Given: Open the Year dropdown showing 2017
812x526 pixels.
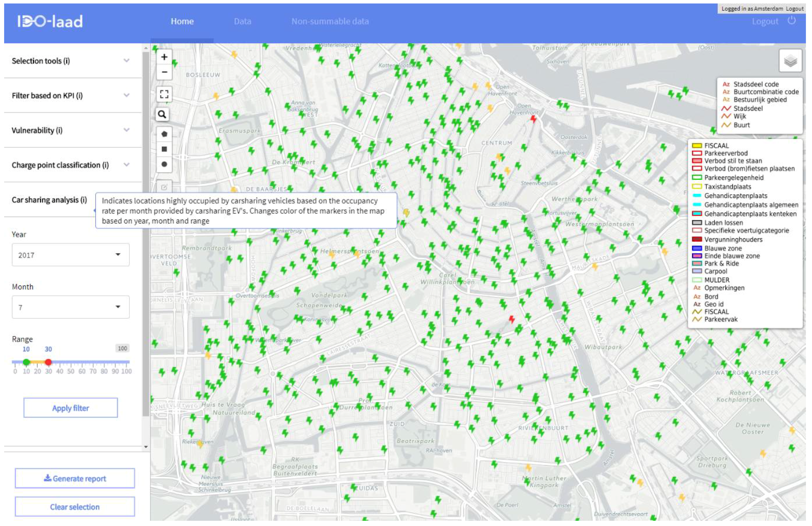Looking at the screenshot, I should pos(70,255).
